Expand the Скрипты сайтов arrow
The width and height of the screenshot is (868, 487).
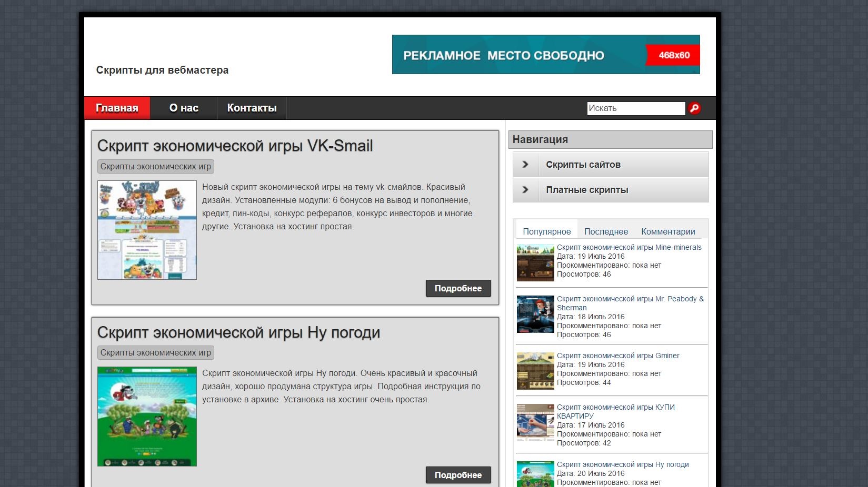tap(525, 165)
